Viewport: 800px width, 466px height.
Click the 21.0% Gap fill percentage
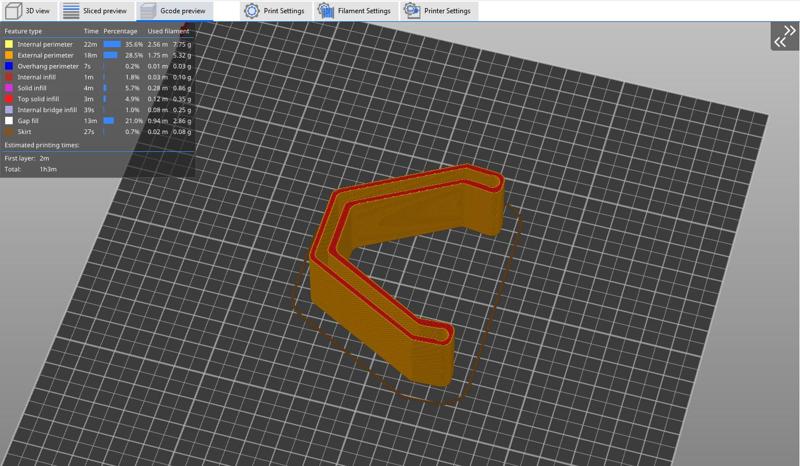coord(134,121)
